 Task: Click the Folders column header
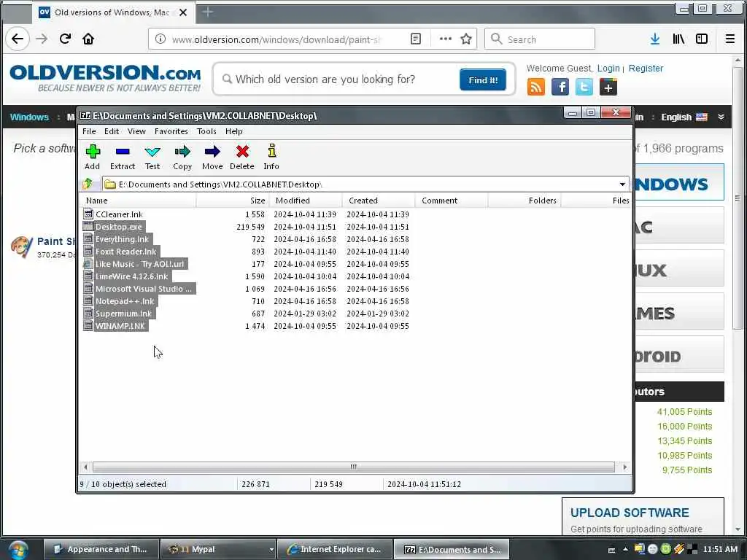tap(525, 201)
